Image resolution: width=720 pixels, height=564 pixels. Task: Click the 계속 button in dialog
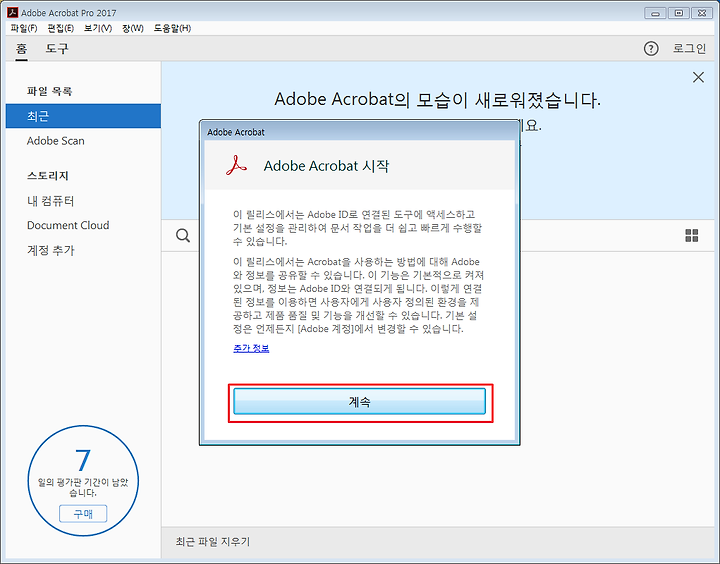(x=360, y=401)
